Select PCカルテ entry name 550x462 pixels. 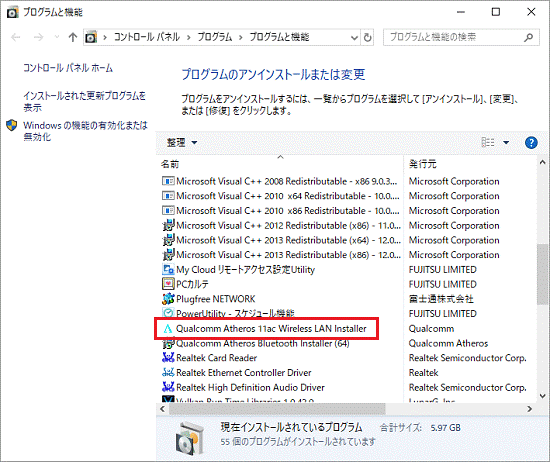pyautogui.click(x=192, y=284)
